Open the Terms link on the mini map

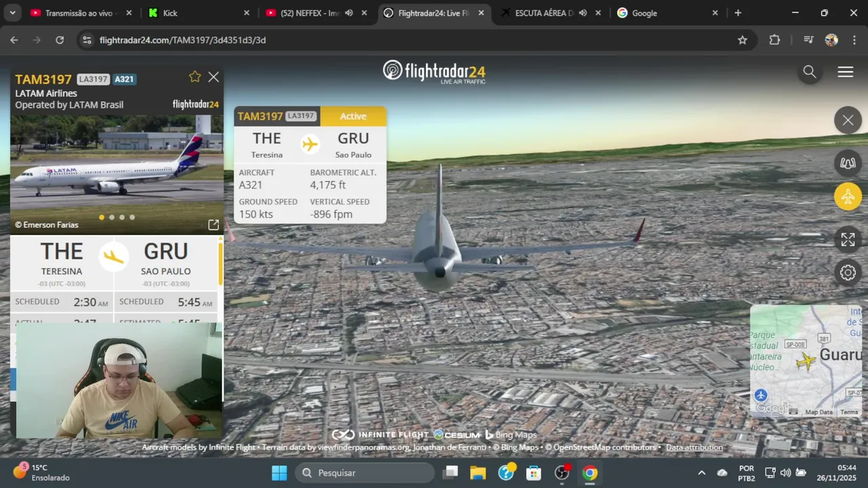click(849, 412)
